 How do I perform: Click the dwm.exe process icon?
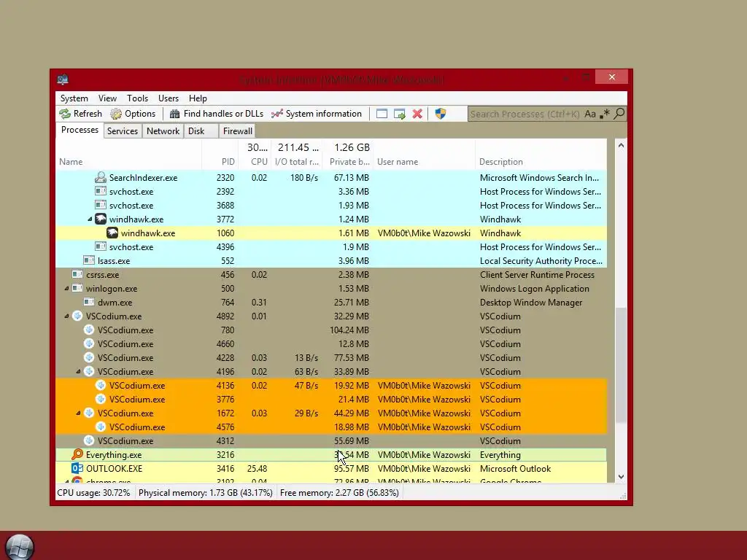88,302
